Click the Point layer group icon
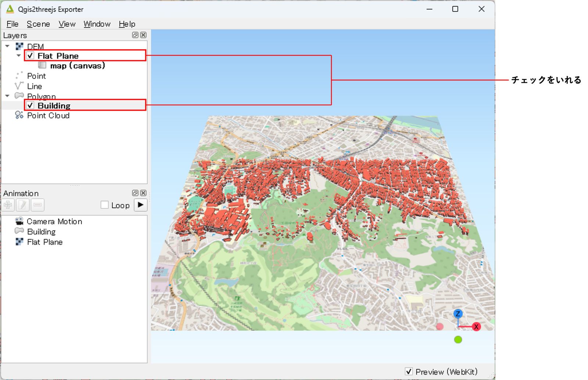Screen dimensions: 588x380 [x=19, y=75]
